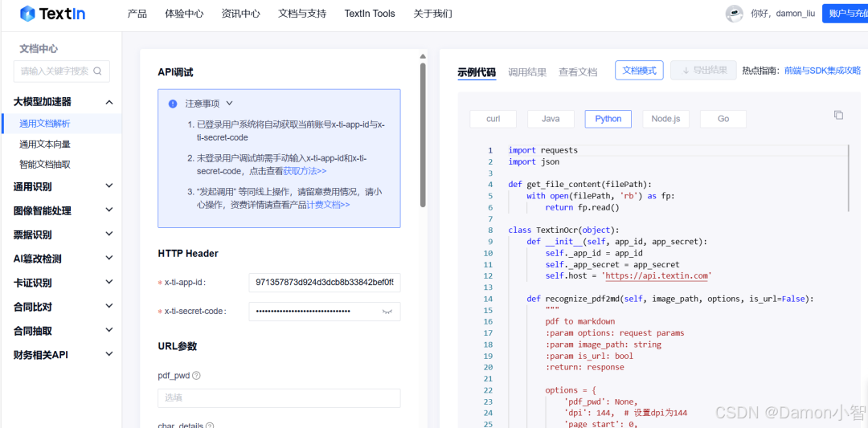
Task: Select the curl code tab
Action: point(493,119)
